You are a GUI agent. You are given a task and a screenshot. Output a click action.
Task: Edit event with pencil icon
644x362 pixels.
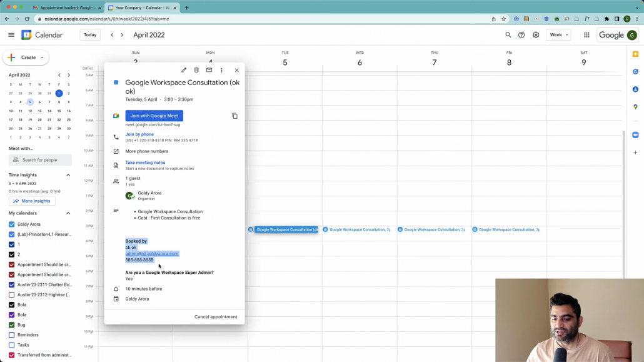pyautogui.click(x=184, y=70)
